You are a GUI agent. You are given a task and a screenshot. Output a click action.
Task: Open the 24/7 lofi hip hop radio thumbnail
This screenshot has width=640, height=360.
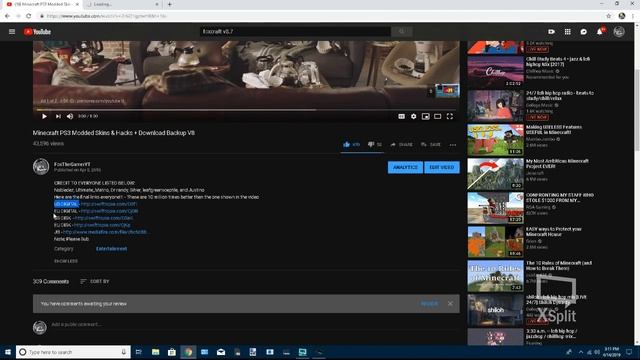click(495, 106)
